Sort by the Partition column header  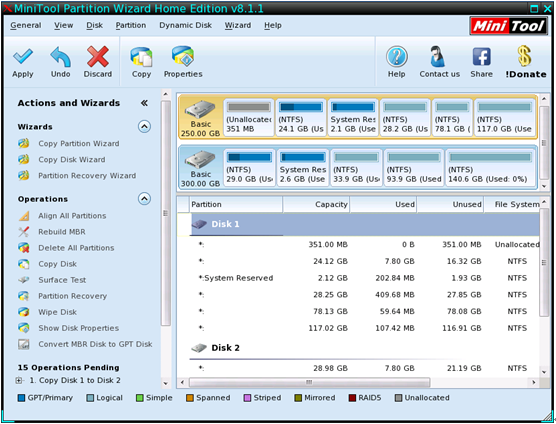coord(236,205)
